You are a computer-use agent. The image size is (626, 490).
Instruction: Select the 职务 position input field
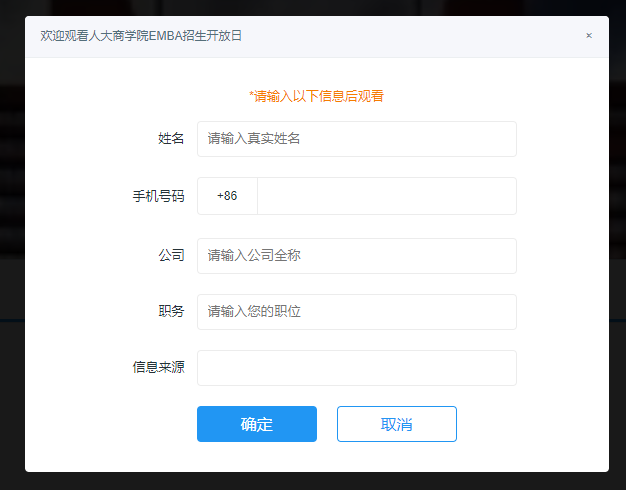[x=356, y=312]
